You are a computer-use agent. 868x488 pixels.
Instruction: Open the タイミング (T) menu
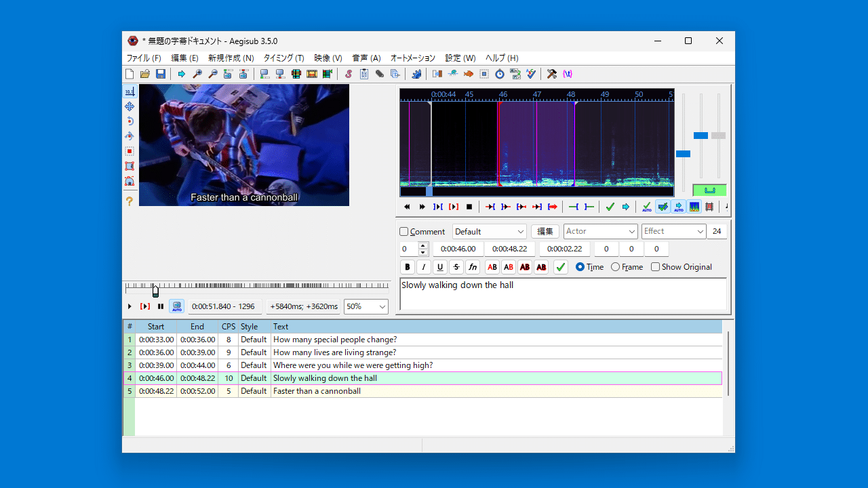click(283, 58)
